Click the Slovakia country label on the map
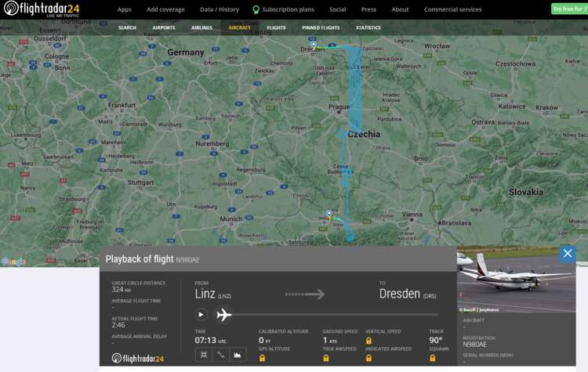The image size is (588, 372). (526, 192)
